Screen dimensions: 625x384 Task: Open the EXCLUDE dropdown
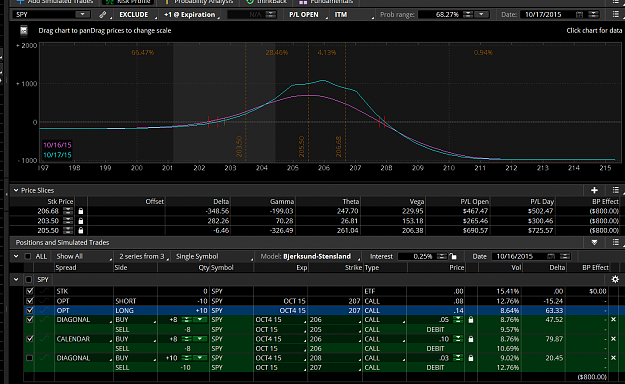(134, 15)
